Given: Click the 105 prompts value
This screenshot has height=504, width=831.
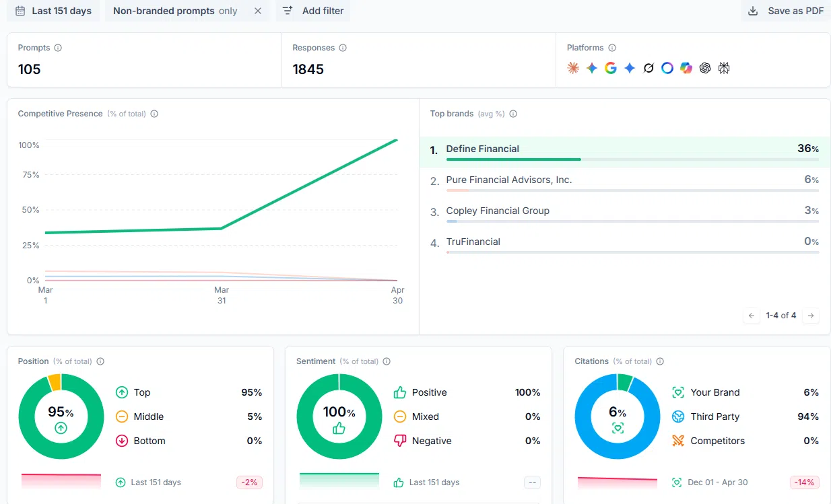Looking at the screenshot, I should coord(30,69).
